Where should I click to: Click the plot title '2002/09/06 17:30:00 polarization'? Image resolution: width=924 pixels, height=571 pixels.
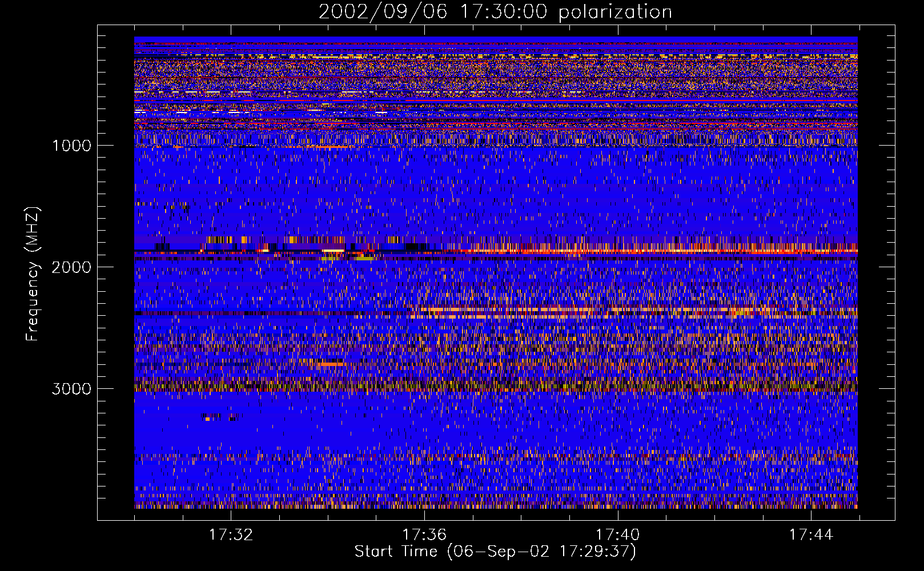click(495, 11)
